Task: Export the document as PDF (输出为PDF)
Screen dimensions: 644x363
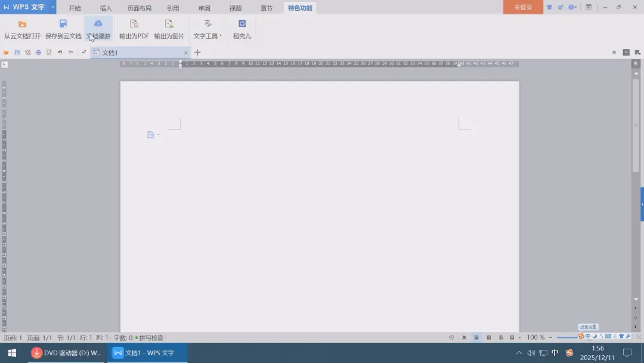Action: click(134, 29)
